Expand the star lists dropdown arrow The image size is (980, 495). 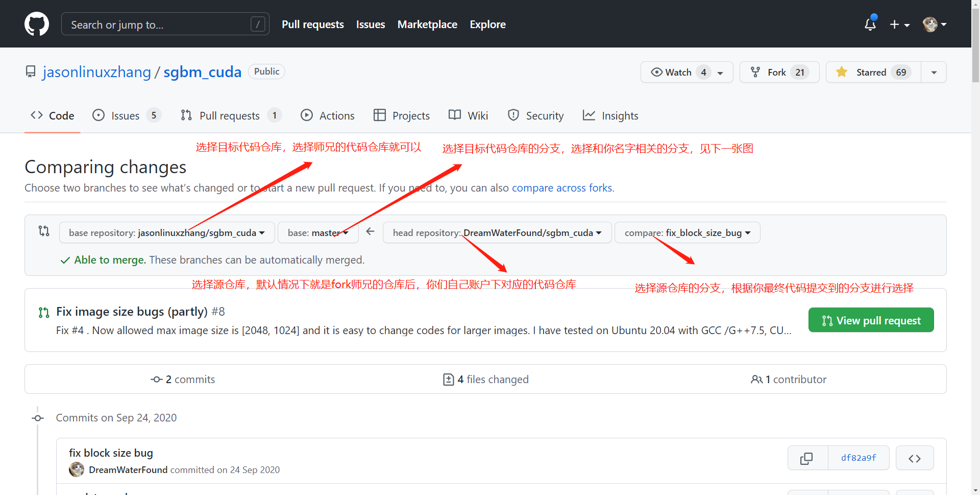[934, 73]
